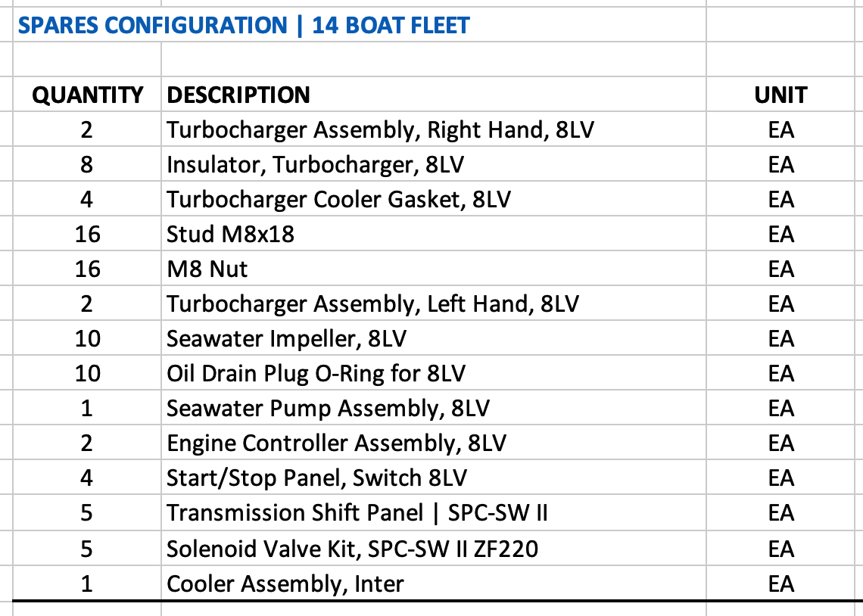Select the Cooler Assembly, Inter cell
The width and height of the screenshot is (863, 616).
click(434, 583)
